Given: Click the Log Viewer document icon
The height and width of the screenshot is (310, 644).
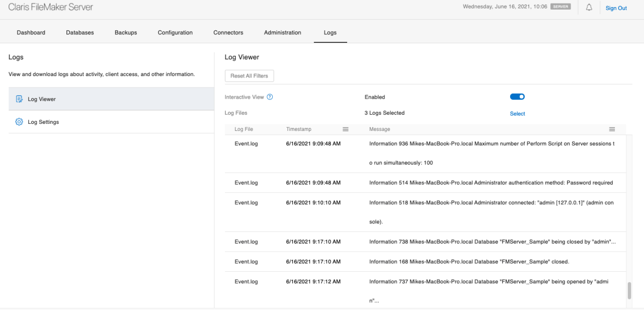Looking at the screenshot, I should 19,99.
